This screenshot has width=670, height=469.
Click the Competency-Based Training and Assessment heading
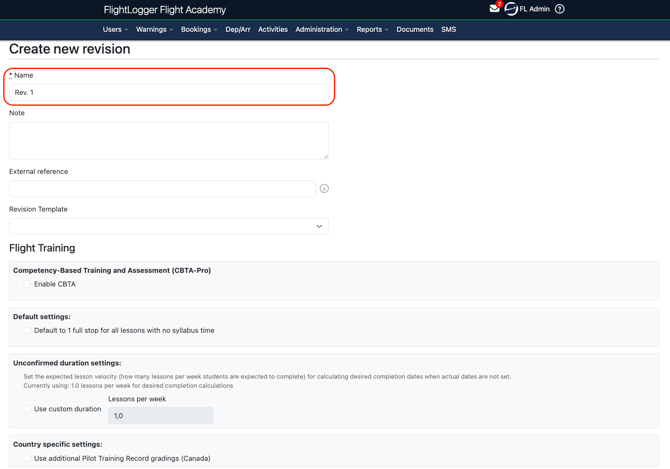tap(112, 270)
